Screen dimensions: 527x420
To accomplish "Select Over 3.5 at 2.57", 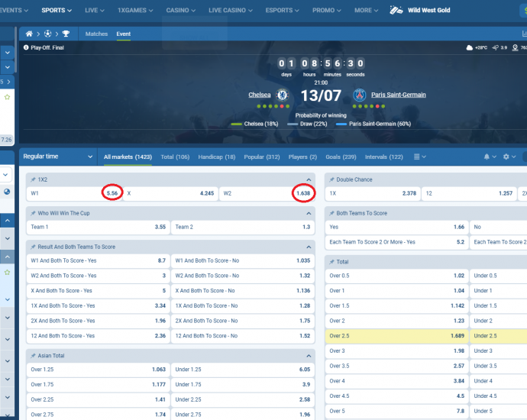I will pos(397,367).
